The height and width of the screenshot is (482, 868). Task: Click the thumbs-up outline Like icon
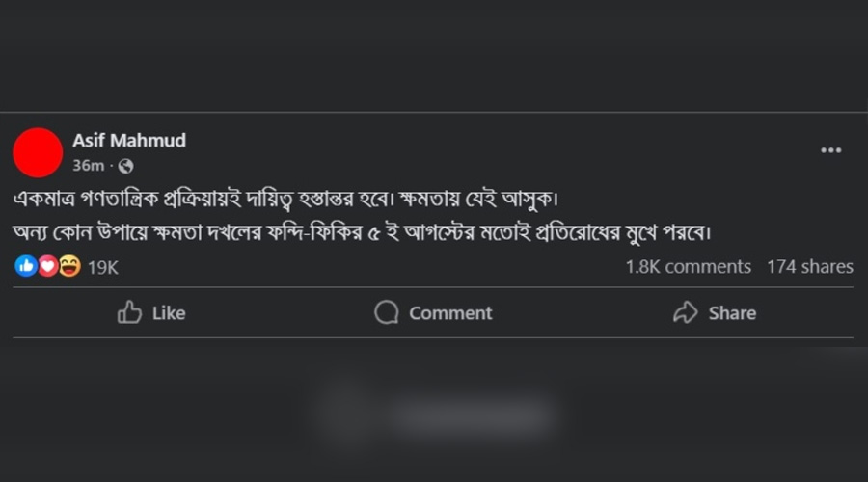(x=129, y=312)
